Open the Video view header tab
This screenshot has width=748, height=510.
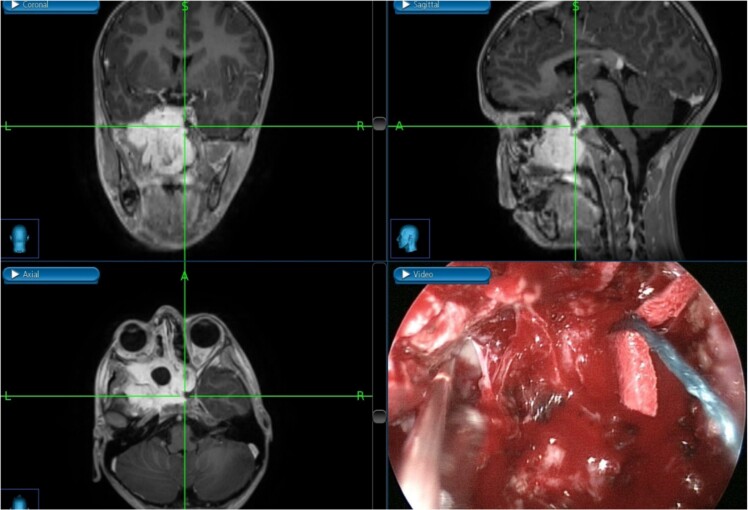(x=442, y=275)
